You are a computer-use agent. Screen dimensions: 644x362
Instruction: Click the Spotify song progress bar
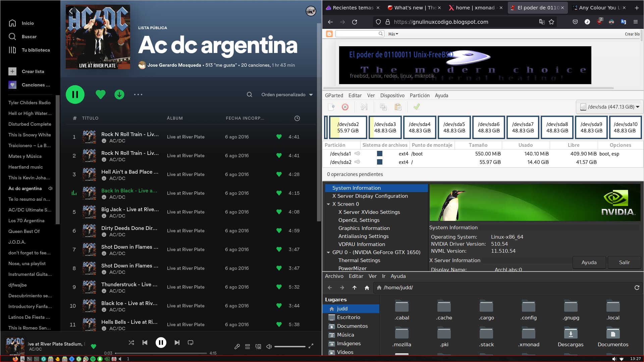tap(161, 353)
